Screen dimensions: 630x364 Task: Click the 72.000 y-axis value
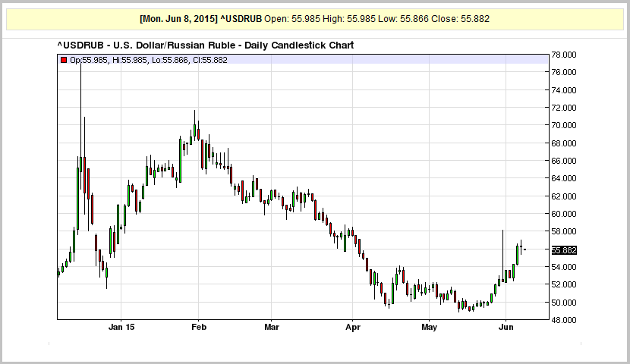pos(564,108)
